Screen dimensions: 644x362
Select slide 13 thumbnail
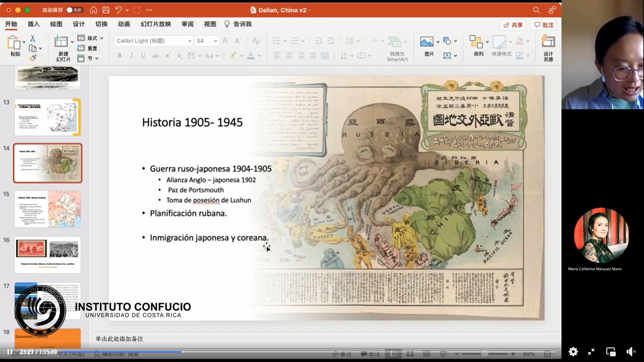[x=48, y=117]
